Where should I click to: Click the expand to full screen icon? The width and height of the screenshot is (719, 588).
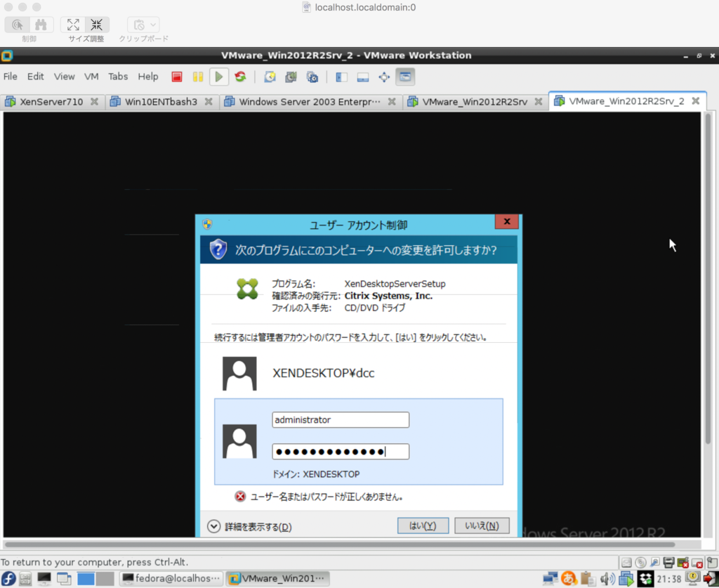point(73,25)
